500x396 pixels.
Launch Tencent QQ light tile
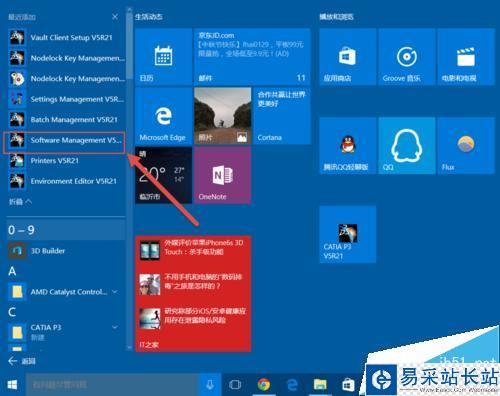click(x=348, y=145)
